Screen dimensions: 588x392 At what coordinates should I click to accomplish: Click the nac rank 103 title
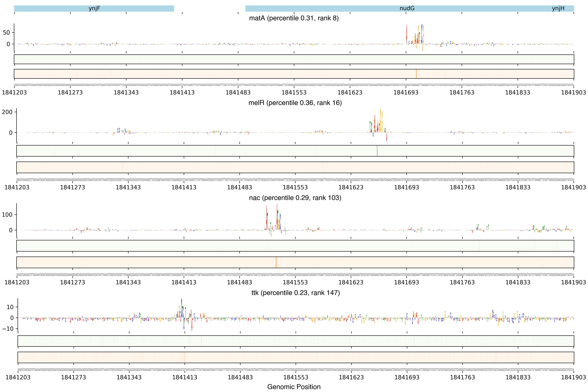[x=295, y=198]
